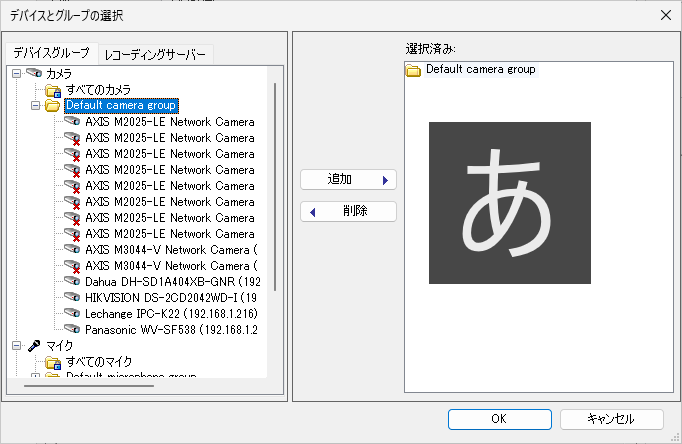682x444 pixels.
Task: Click the horizontal scrollbar under the device tree
Action: click(x=89, y=385)
